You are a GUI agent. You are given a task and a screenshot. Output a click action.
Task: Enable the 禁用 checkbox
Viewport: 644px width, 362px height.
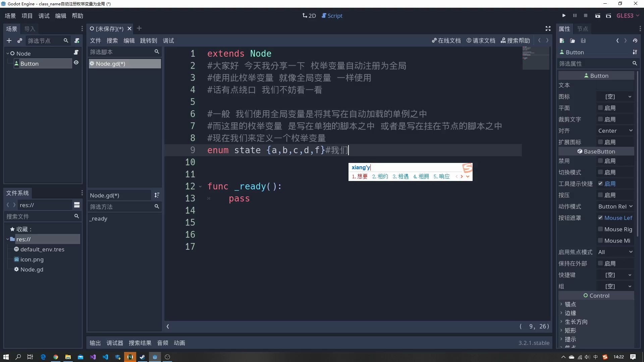point(600,161)
